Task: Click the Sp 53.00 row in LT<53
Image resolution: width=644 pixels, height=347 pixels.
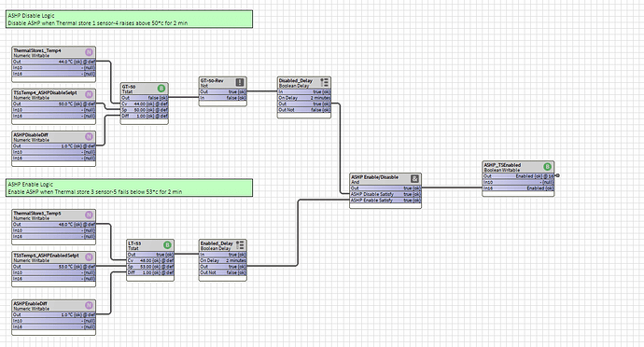Action: point(150,267)
